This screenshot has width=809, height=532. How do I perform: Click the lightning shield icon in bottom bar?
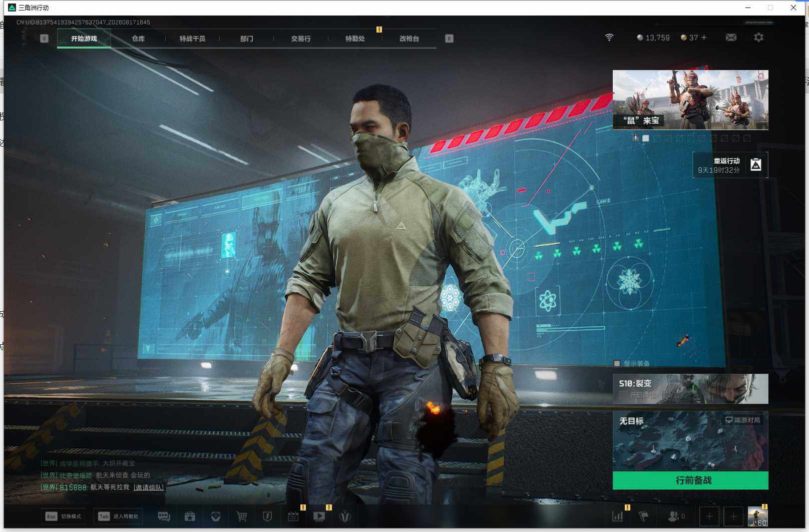point(267,516)
